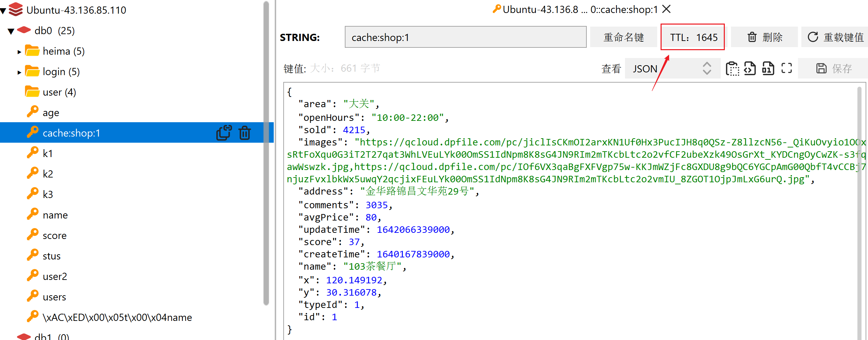The width and height of the screenshot is (868, 340).
Task: Expand the login folder
Action: [x=19, y=72]
